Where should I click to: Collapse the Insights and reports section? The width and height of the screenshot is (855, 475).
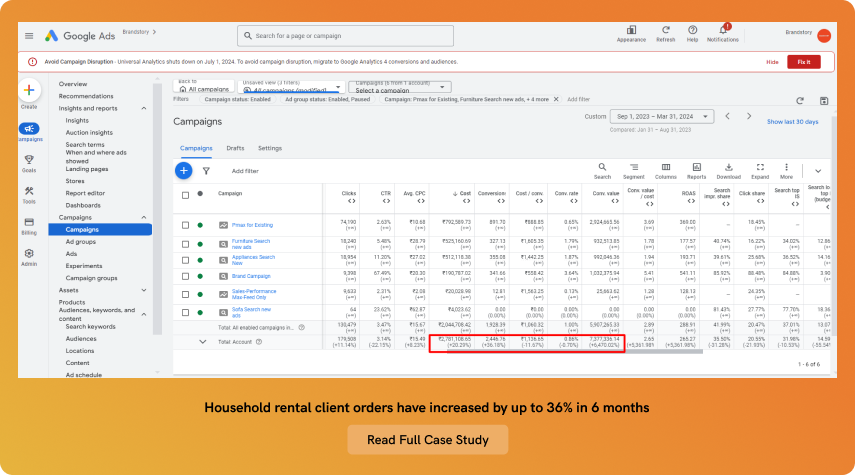coord(144,109)
